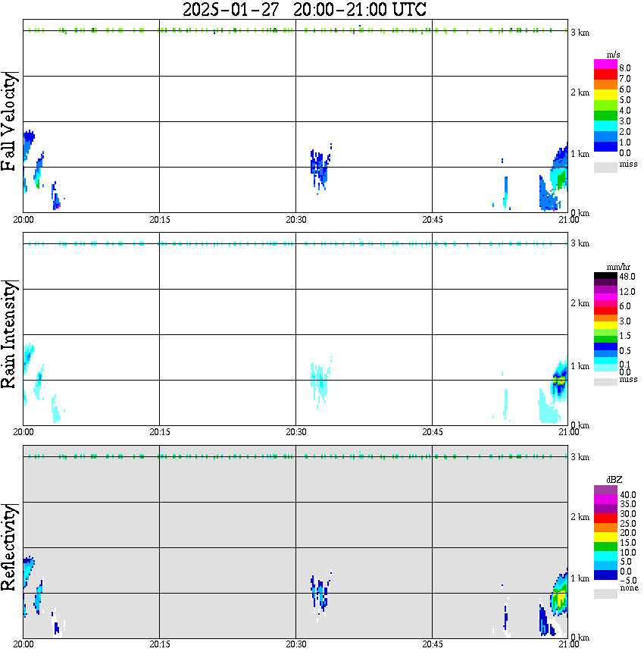
Task: Click the 'none' label in the dBZ legend
Action: 629,588
